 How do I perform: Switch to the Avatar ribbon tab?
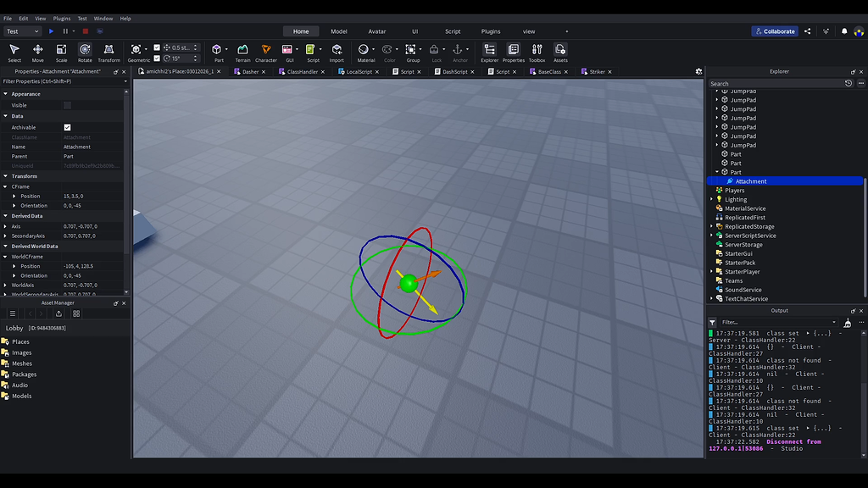pos(377,31)
